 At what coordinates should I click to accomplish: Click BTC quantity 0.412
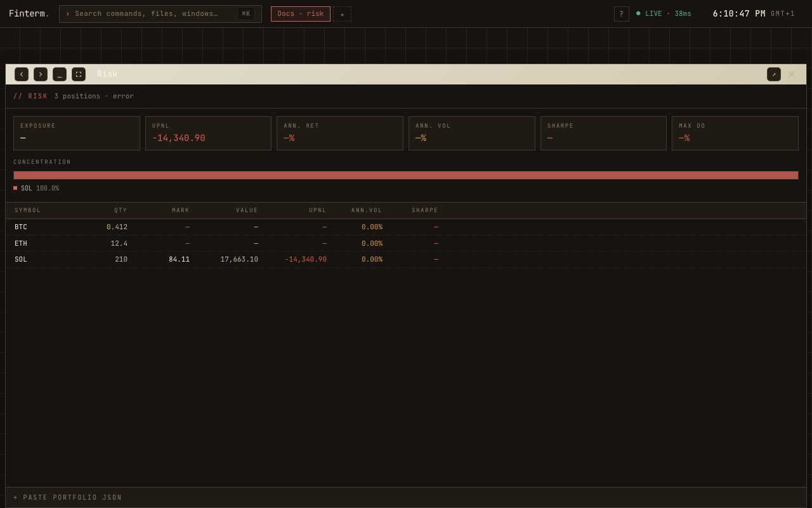click(117, 227)
